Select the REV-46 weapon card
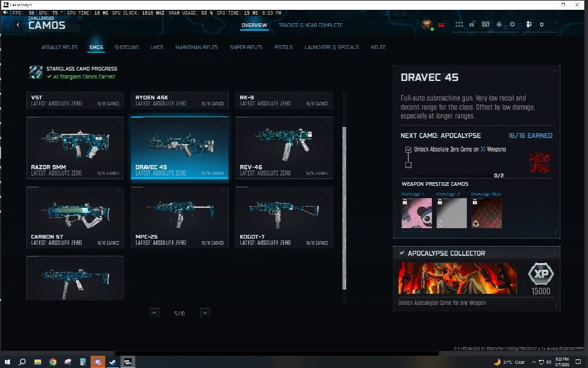Screen dimensions: 588x368 tap(284, 148)
